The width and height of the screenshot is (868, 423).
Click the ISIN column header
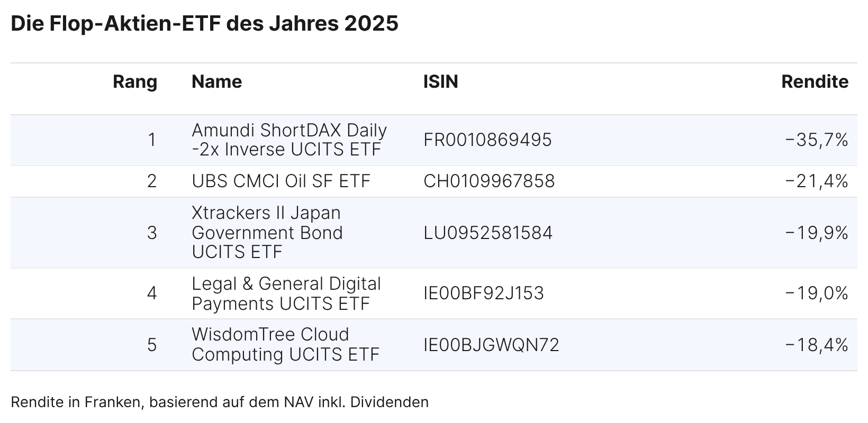pyautogui.click(x=440, y=82)
